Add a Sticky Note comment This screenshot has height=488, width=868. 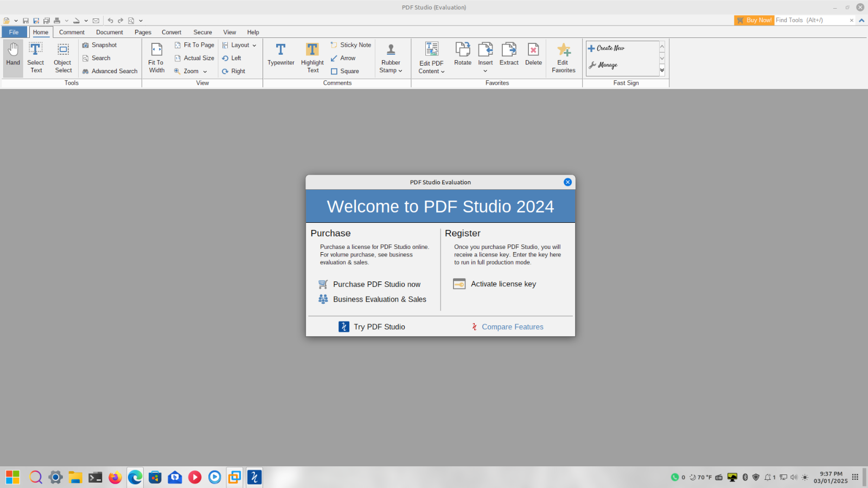coord(351,45)
